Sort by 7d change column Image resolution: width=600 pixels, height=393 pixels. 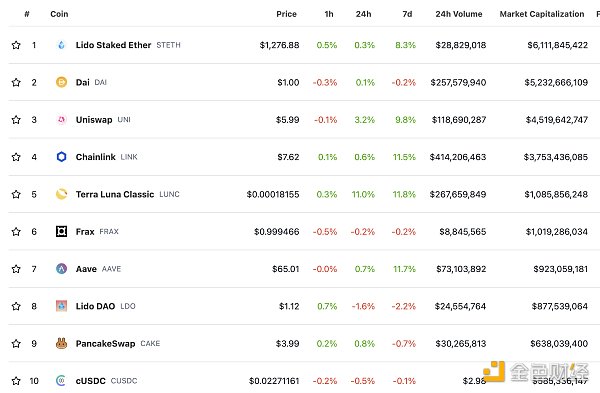(407, 14)
